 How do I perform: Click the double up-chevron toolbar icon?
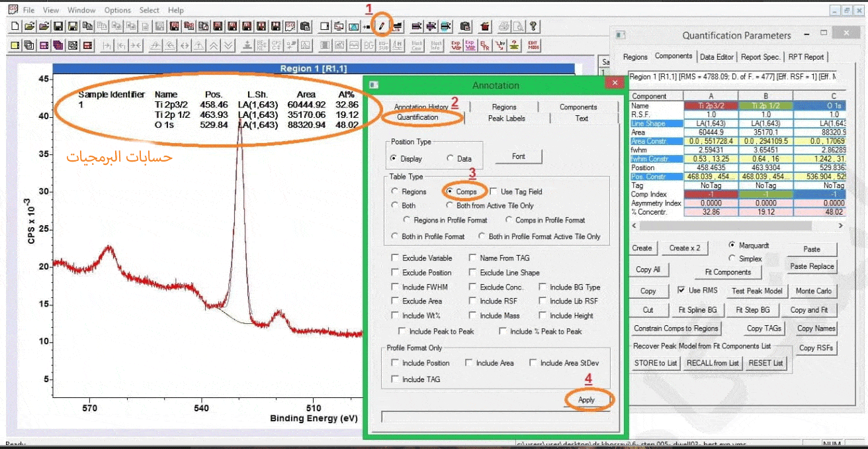[x=213, y=46]
